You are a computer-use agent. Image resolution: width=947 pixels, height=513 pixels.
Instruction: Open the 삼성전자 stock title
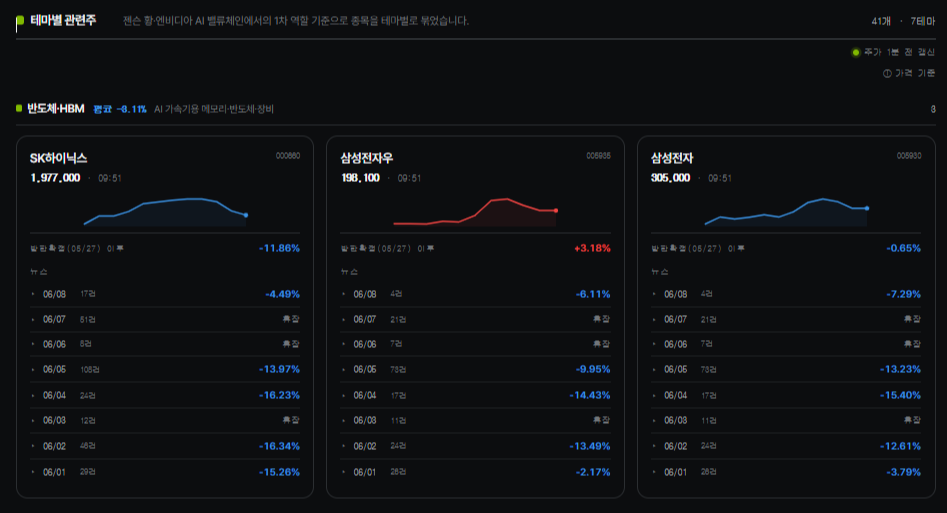pyautogui.click(x=672, y=158)
